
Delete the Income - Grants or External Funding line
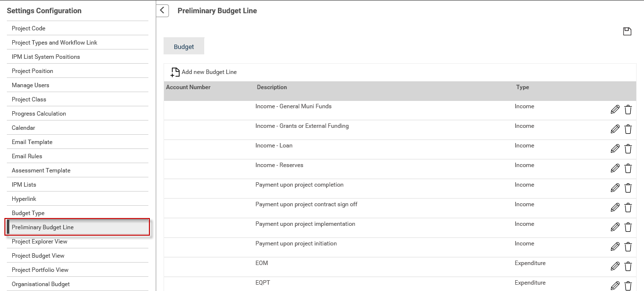point(628,129)
